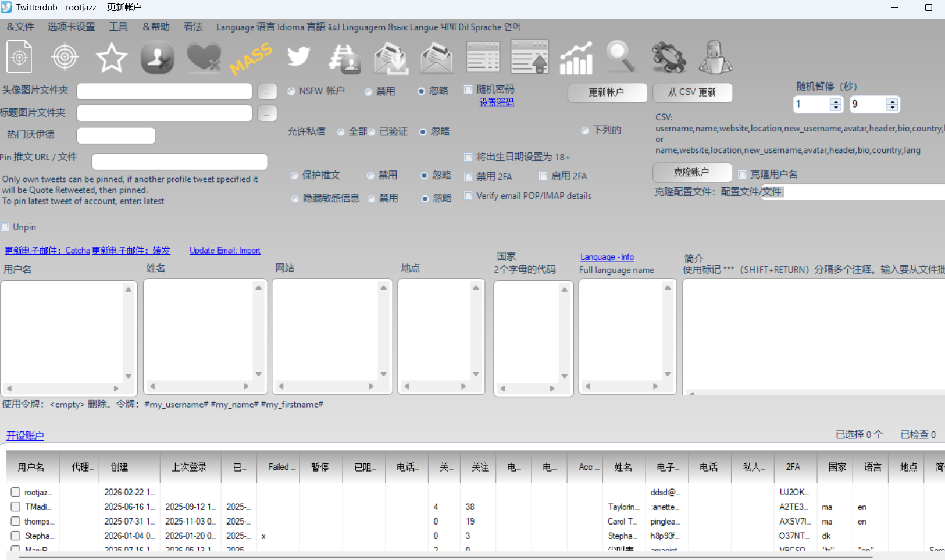Increase the first 随机暂停 spinner value
Image resolution: width=945 pixels, height=560 pixels.
(x=836, y=101)
